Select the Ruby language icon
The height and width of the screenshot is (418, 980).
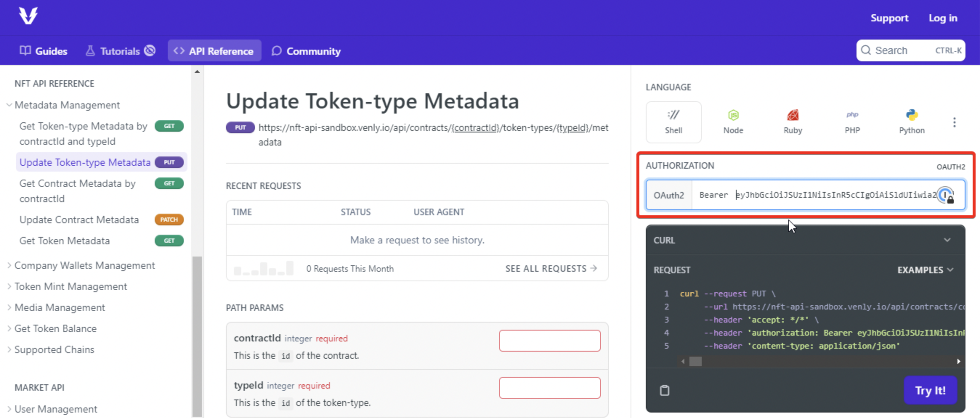[x=793, y=122]
